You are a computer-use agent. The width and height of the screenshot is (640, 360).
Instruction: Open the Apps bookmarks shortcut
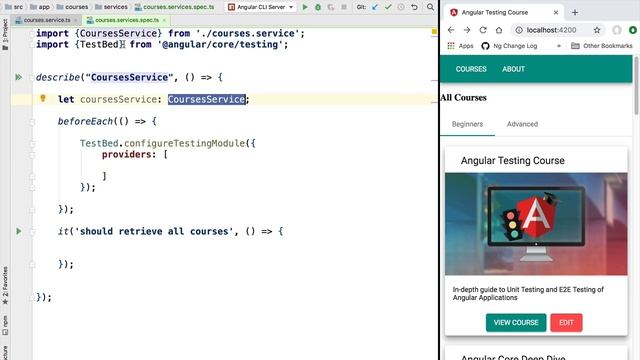click(460, 46)
